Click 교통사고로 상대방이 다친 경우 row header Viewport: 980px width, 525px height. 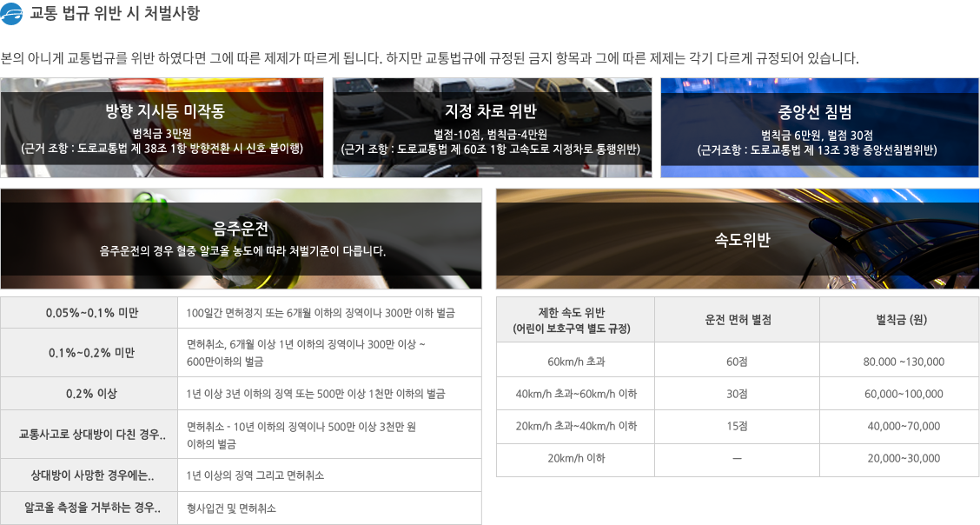89,435
